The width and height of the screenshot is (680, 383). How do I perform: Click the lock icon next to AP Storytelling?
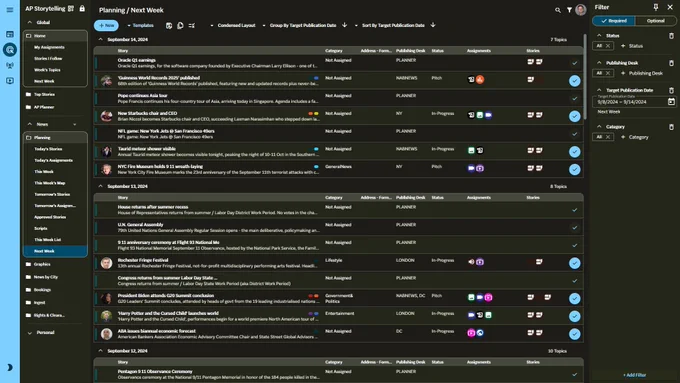pos(82,8)
